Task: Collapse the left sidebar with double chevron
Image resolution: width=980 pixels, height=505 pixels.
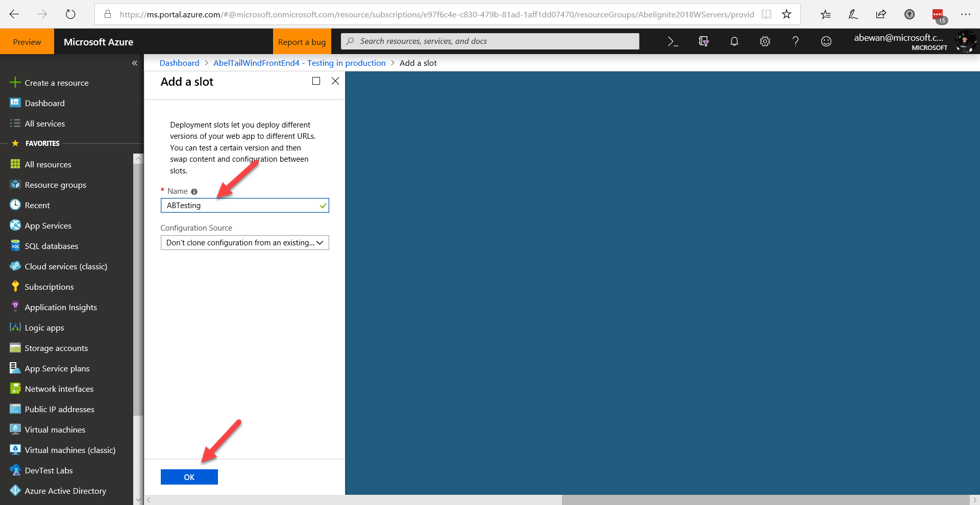Action: point(135,63)
